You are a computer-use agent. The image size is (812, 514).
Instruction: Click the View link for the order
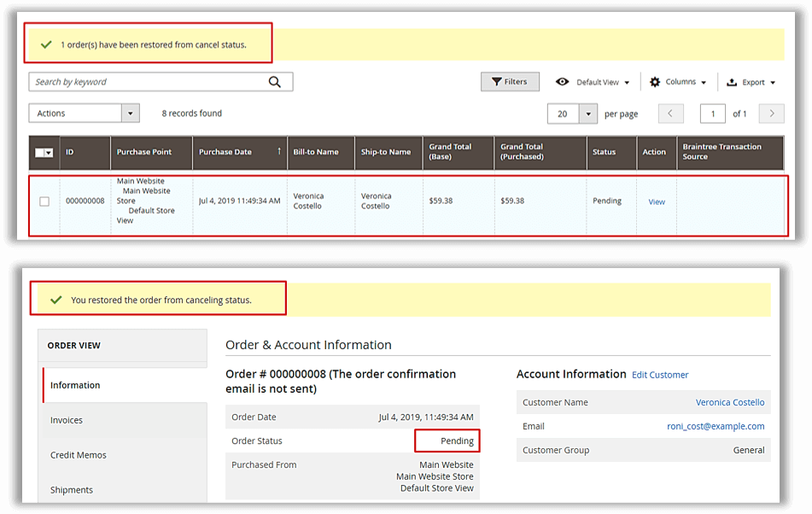click(x=656, y=202)
